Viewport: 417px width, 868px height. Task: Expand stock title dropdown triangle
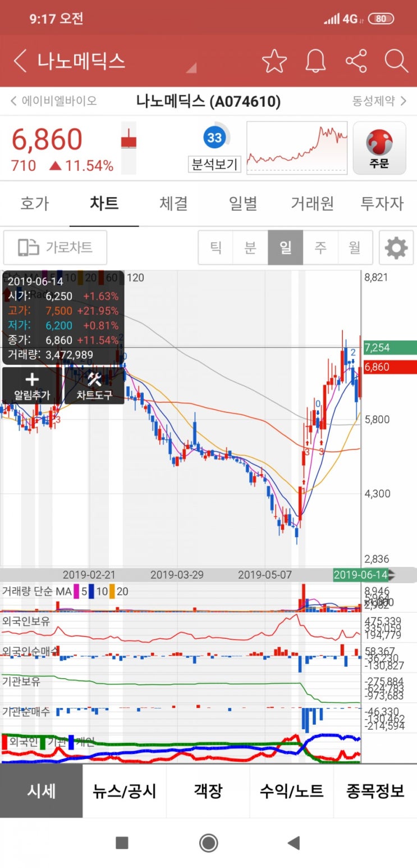(191, 68)
